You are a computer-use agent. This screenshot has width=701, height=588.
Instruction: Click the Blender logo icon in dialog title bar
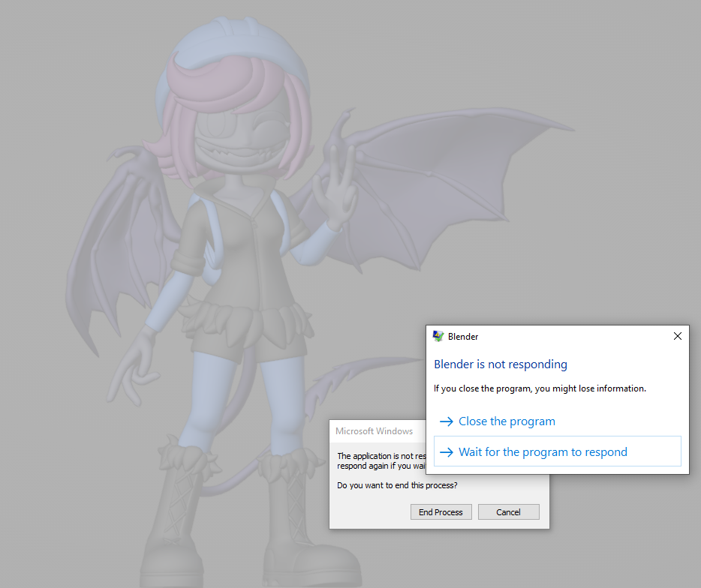[x=438, y=336]
